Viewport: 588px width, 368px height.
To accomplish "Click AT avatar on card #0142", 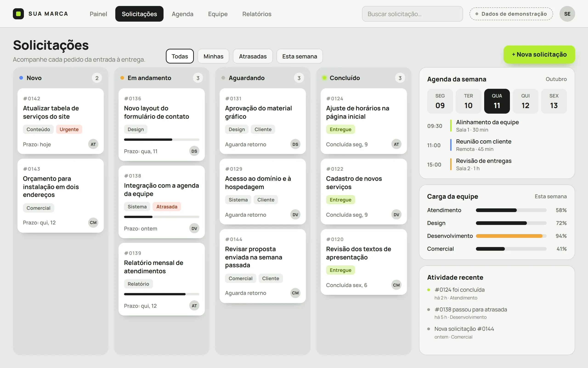I will click(x=93, y=144).
